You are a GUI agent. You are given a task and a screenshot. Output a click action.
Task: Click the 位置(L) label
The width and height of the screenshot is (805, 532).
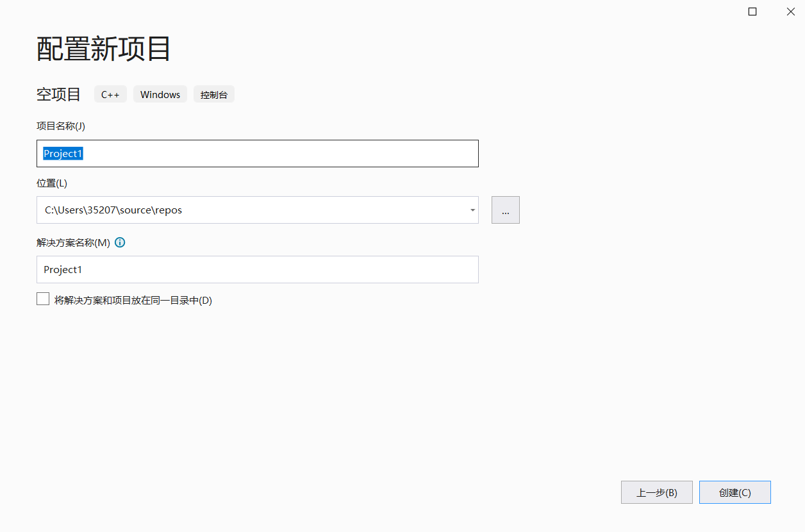[x=52, y=183]
